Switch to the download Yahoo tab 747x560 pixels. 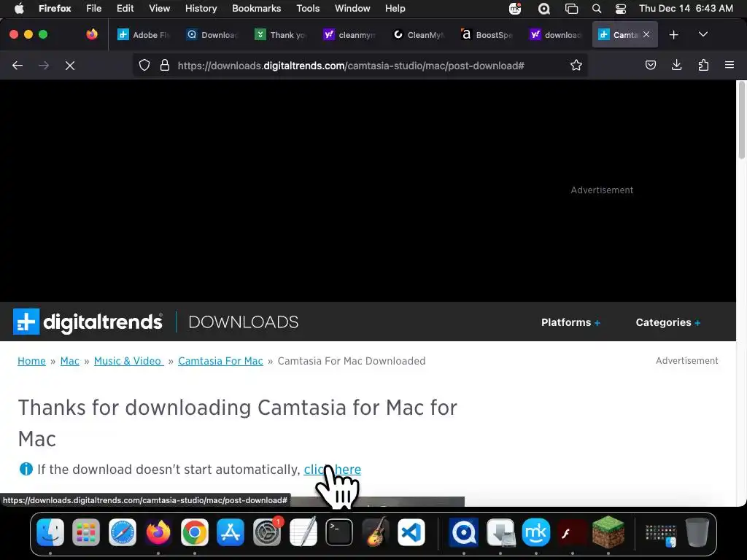coord(555,35)
